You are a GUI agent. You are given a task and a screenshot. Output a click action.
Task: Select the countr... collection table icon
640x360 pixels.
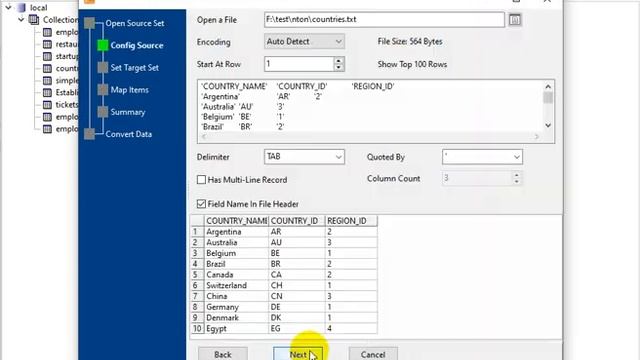pyautogui.click(x=47, y=68)
